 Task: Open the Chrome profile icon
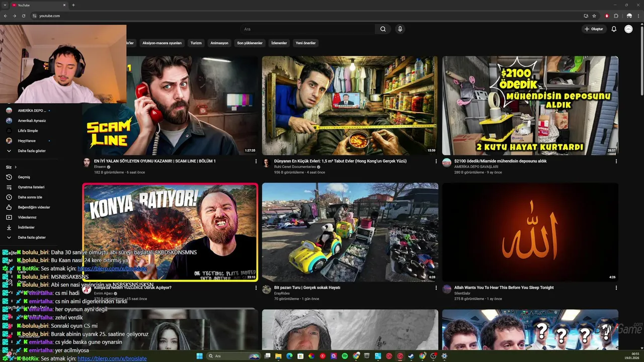pos(629,16)
